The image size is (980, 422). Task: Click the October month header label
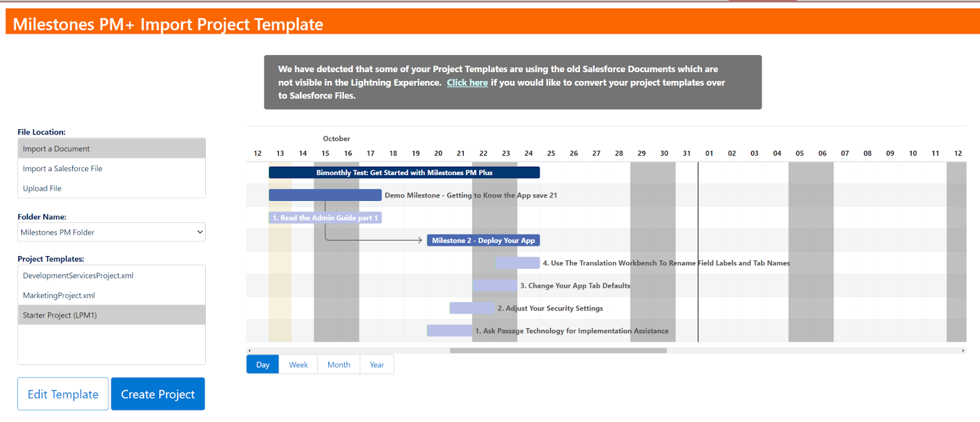click(x=336, y=138)
